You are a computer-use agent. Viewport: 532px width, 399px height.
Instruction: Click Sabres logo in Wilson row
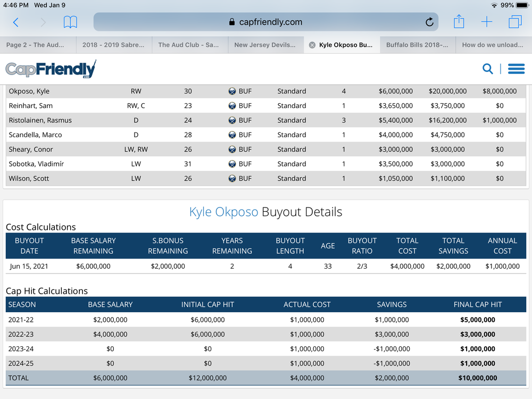point(232,178)
